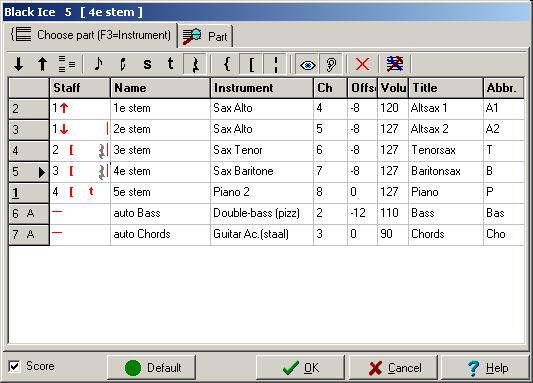533x383 pixels.
Task: Select row header 4 for 3e stem
Action: click(x=29, y=151)
